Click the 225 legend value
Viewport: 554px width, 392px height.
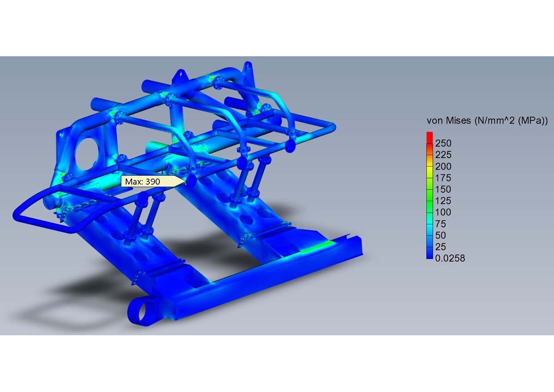(x=443, y=155)
